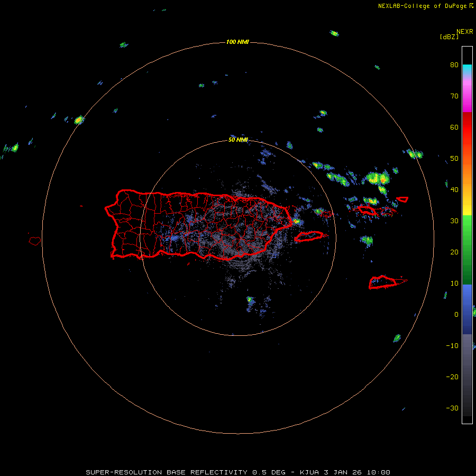Click the -20 value on dBZ scale

pyautogui.click(x=452, y=377)
